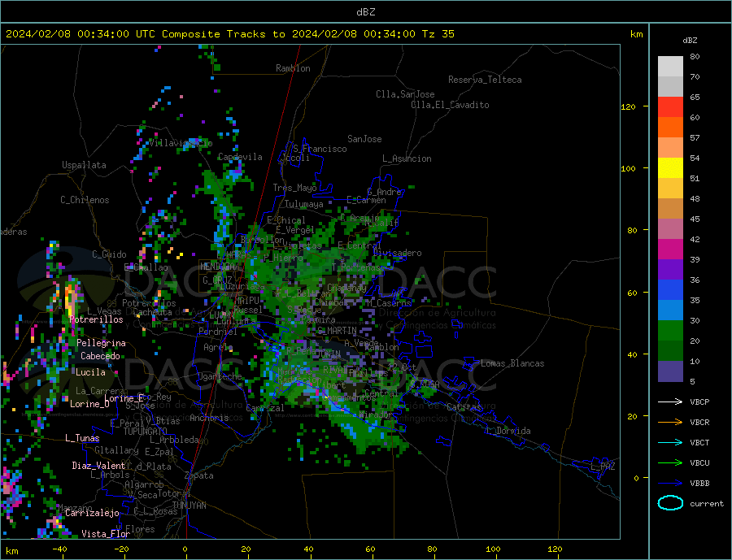Click the 'Tres_Mayo' map label
Viewport: 732px width, 560px height.
294,188
